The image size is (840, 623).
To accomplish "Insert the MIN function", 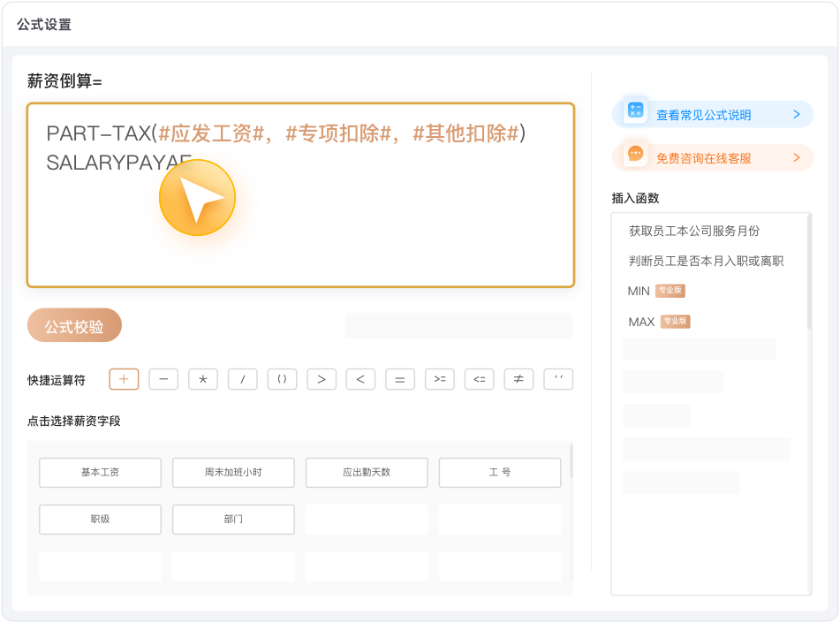I will point(639,291).
